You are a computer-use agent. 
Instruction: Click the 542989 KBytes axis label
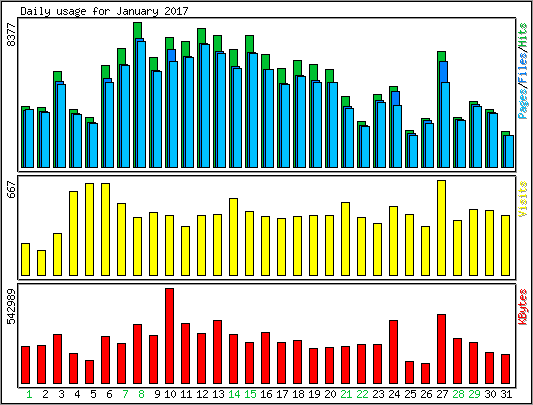pos(11,306)
